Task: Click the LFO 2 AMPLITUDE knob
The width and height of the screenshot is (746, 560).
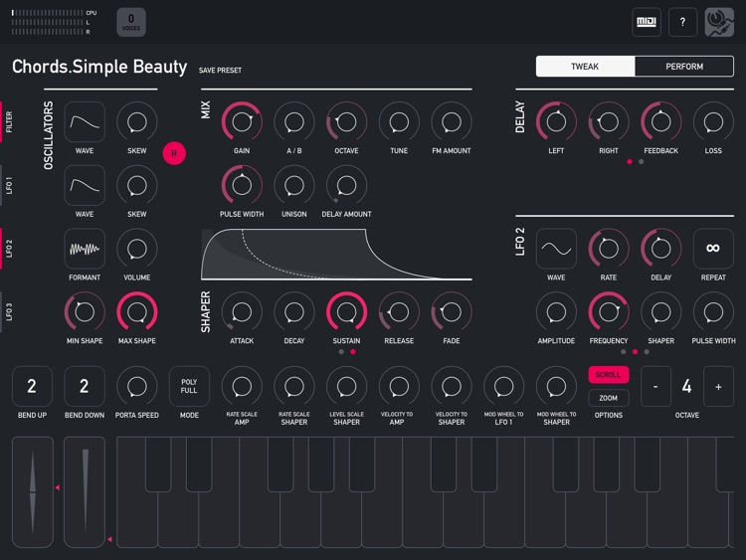Action: click(x=556, y=311)
